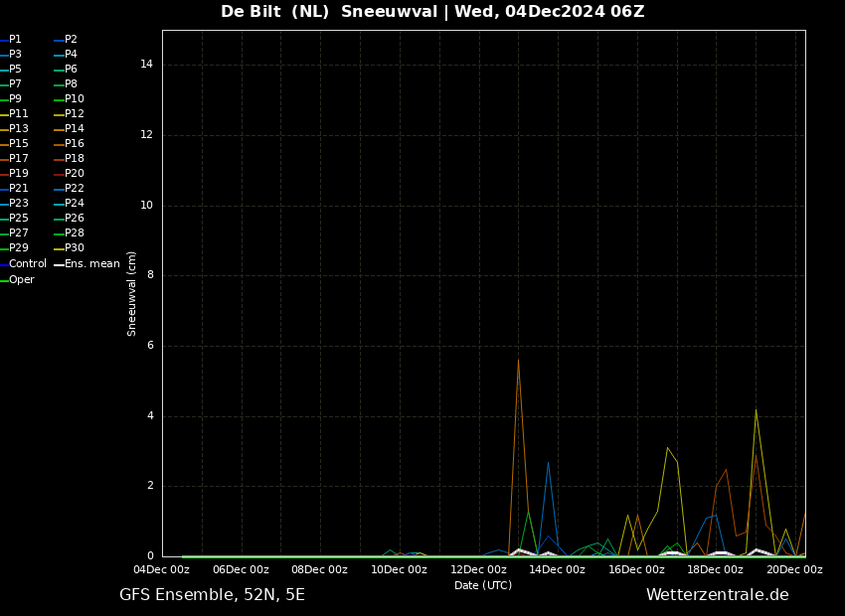The image size is (845, 616).
Task: Click the GFS Ensemble, 52N, 5E caption
Action: [x=212, y=595]
